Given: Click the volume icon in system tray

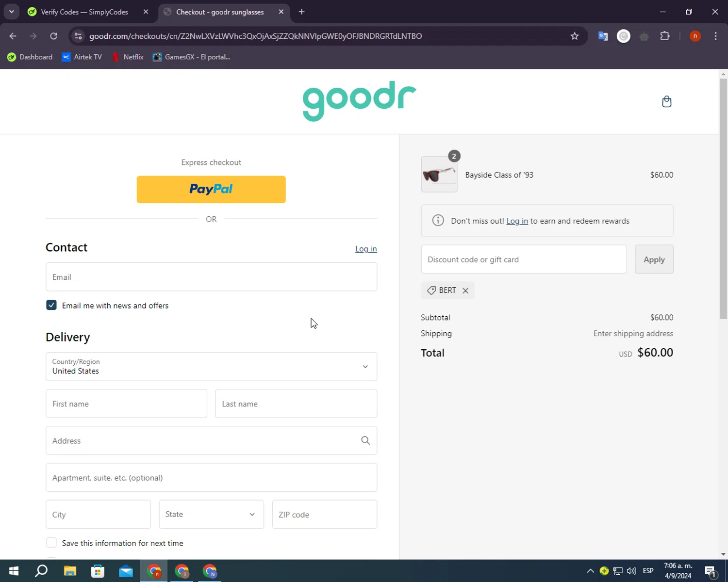Looking at the screenshot, I should tap(631, 571).
